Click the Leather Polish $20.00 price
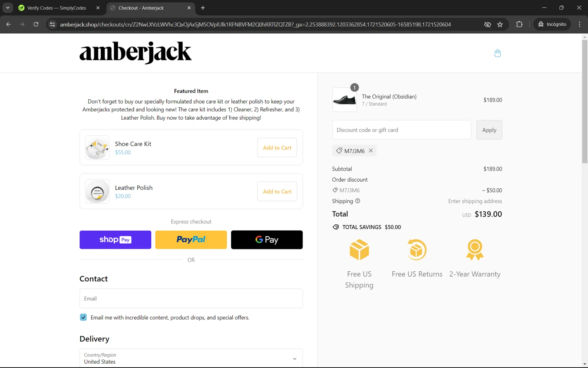 click(x=123, y=196)
